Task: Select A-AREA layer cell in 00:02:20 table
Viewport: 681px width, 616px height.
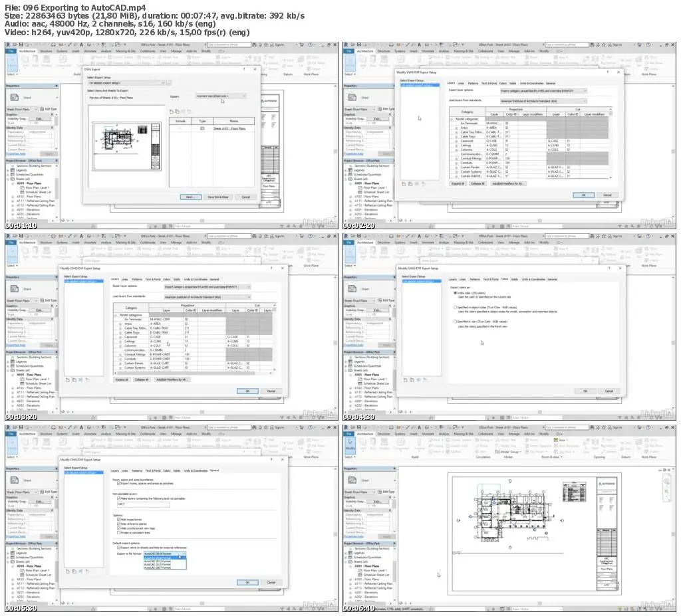Action: pyautogui.click(x=493, y=128)
